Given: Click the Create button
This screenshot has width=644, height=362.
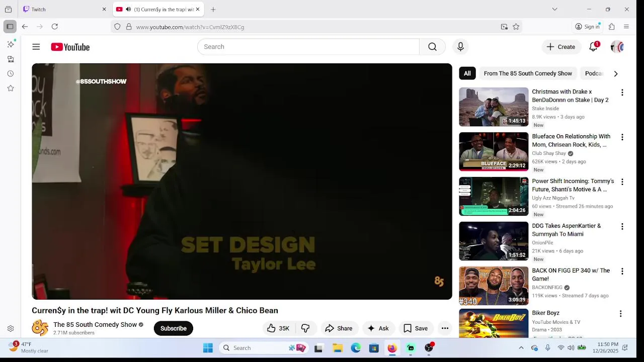Looking at the screenshot, I should pos(561,47).
